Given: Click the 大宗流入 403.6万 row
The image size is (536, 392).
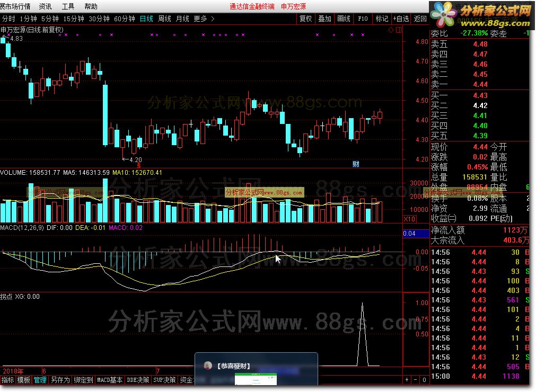Looking at the screenshot, I should (x=479, y=240).
